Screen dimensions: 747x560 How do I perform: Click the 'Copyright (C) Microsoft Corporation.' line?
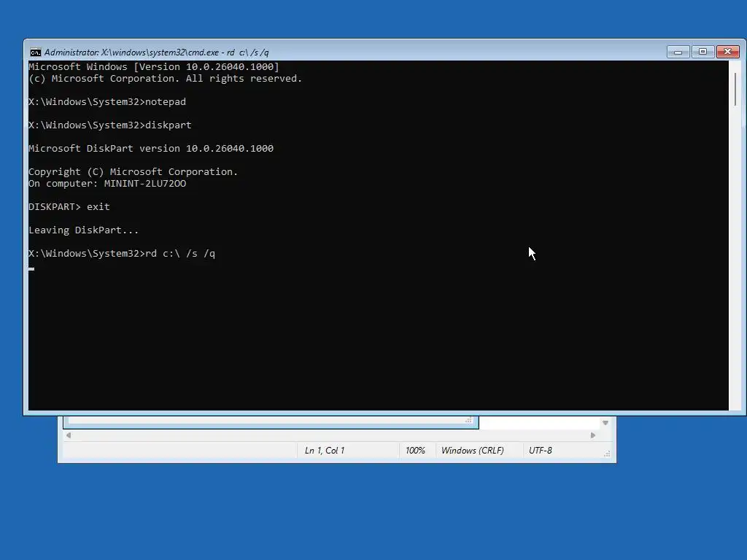coord(133,172)
